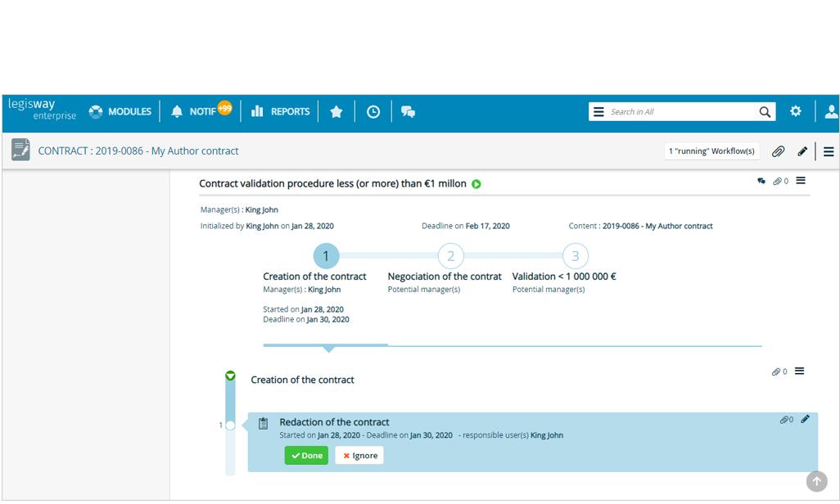This screenshot has width=840, height=504.
Task: Click the magnifier search button
Action: [765, 112]
